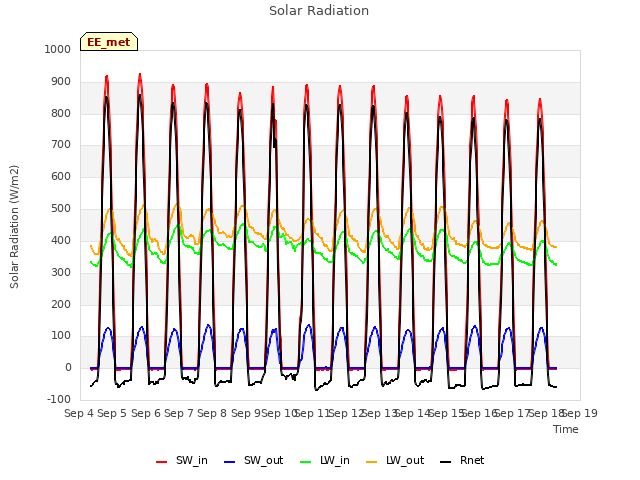Click the orange LW_out legend swatch
The height and width of the screenshot is (480, 640).
click(372, 462)
